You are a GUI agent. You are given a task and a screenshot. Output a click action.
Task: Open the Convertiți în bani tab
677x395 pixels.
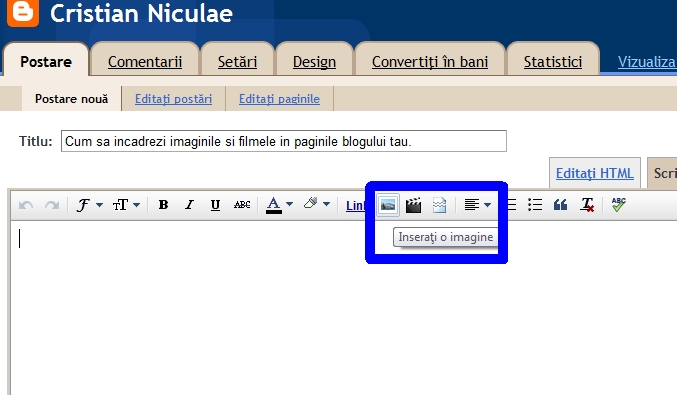coord(430,62)
